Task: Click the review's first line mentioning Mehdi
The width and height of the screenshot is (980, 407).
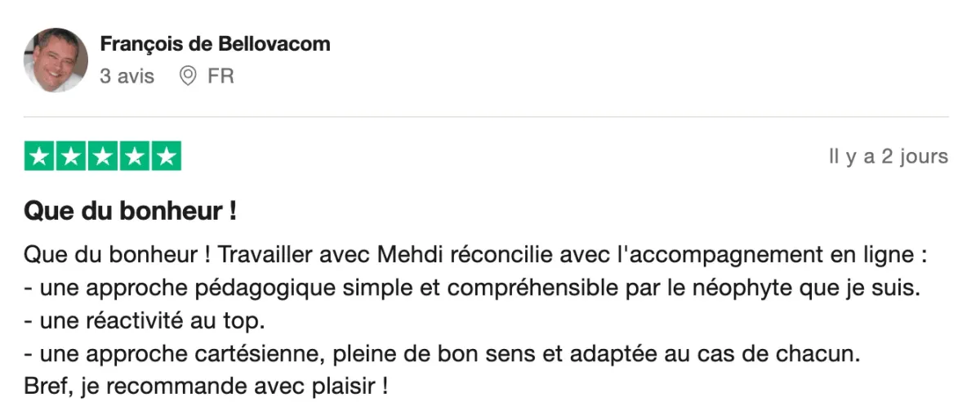Action: tap(475, 254)
